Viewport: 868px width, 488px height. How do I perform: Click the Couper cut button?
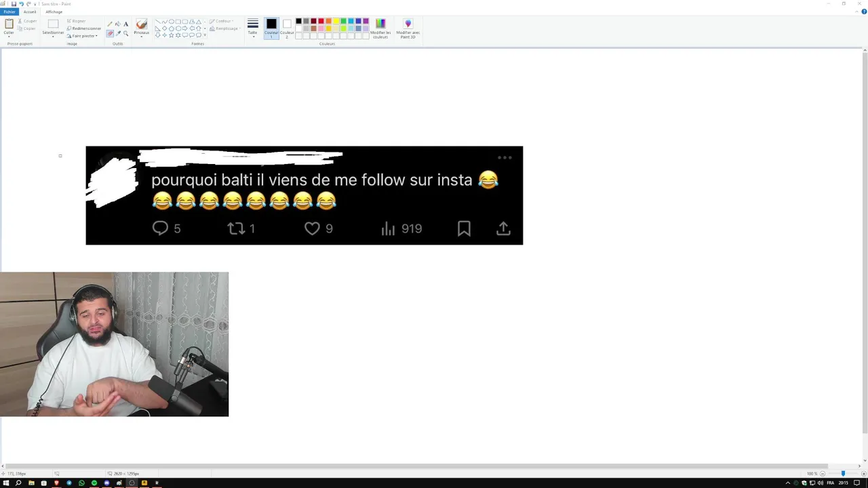pos(27,21)
